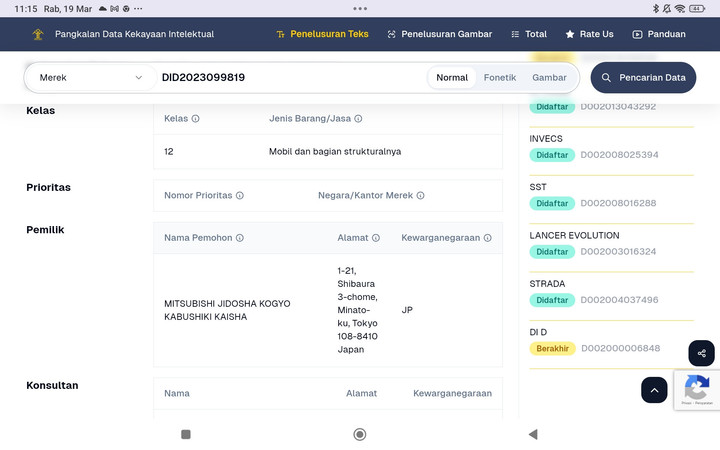Viewport: 720px width, 450px height.
Task: Click info icon next to Nama Pemohon
Action: [x=240, y=238]
